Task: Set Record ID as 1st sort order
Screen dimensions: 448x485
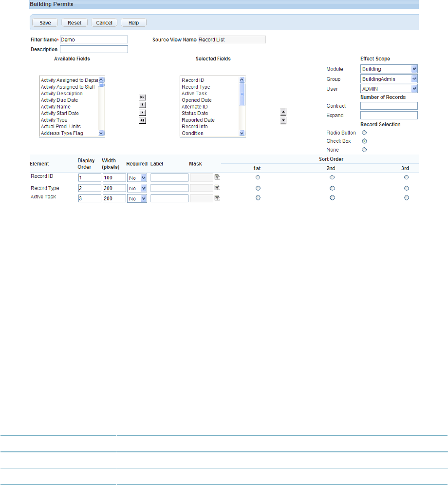Action: [x=258, y=177]
